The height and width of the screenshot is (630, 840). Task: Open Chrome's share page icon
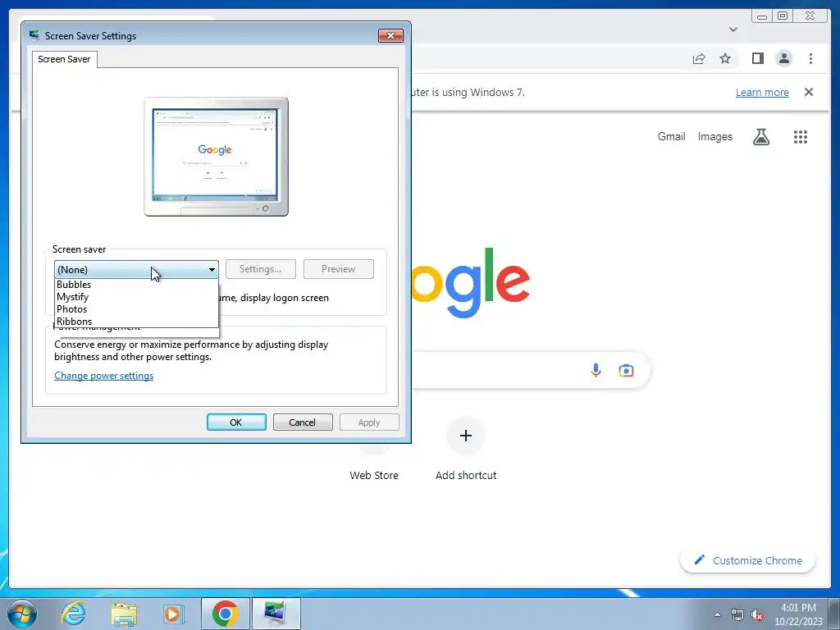click(x=699, y=58)
